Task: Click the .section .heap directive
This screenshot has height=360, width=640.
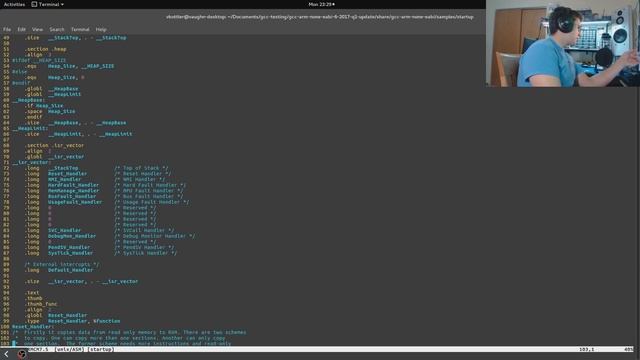Action: coord(45,49)
